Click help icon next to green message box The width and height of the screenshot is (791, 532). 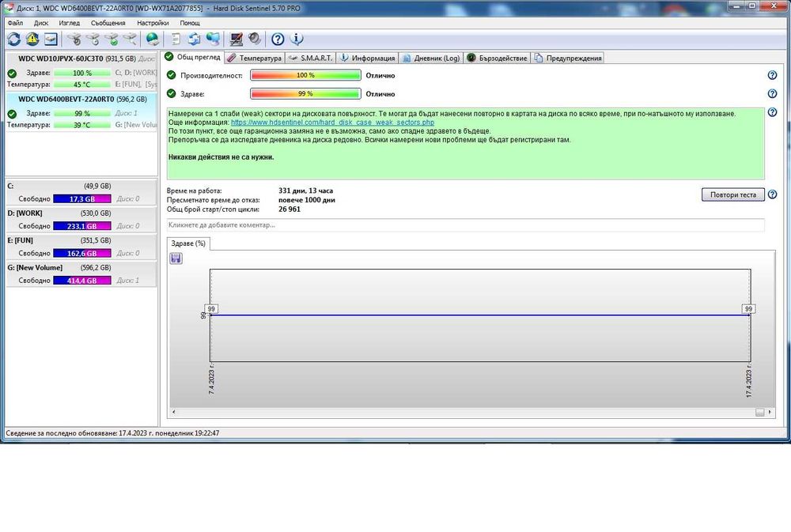click(772, 112)
